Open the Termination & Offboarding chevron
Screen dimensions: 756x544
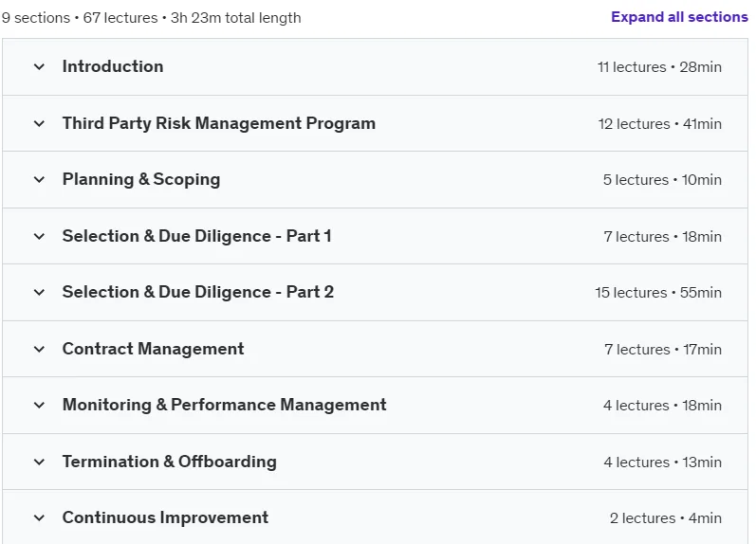pos(39,462)
